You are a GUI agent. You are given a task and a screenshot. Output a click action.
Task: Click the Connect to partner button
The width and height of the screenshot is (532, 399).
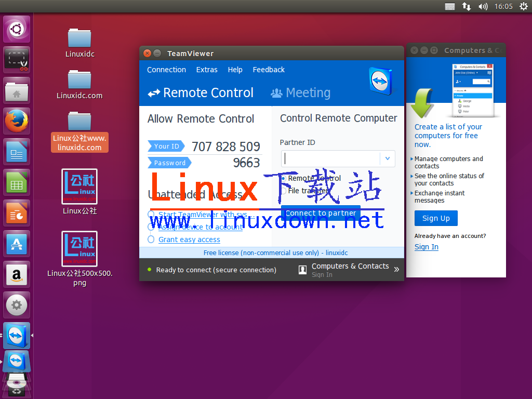[x=321, y=213]
